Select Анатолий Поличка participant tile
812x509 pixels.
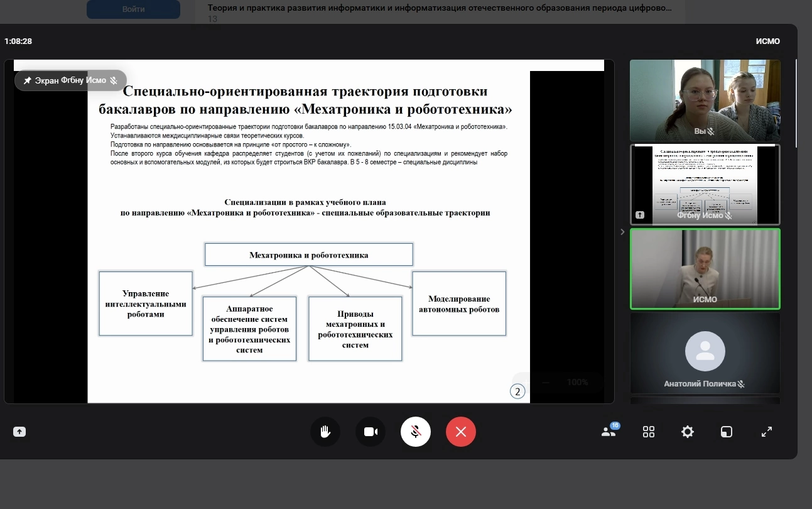coord(705,353)
